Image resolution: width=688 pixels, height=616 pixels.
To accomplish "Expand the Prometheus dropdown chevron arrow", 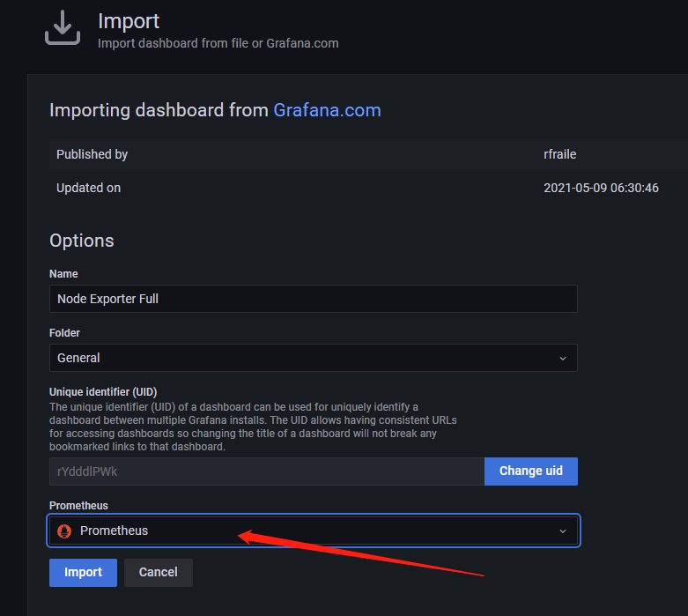I will click(563, 531).
